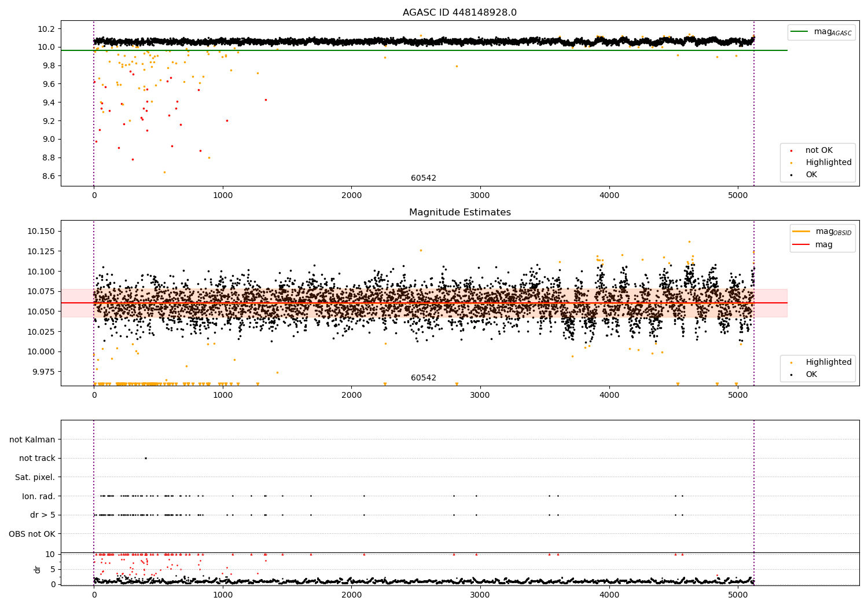The image size is (868, 608).
Task: Click the 'not Kalman' axis label
Action: [32, 439]
